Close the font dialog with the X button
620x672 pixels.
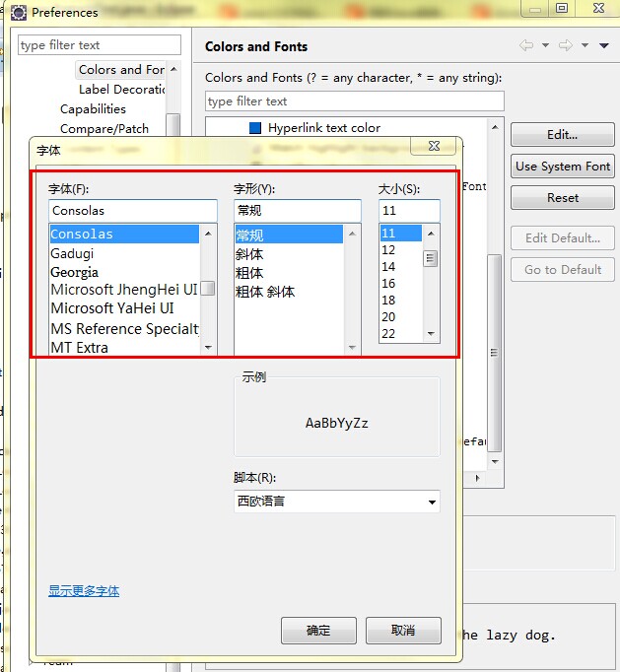[x=434, y=146]
